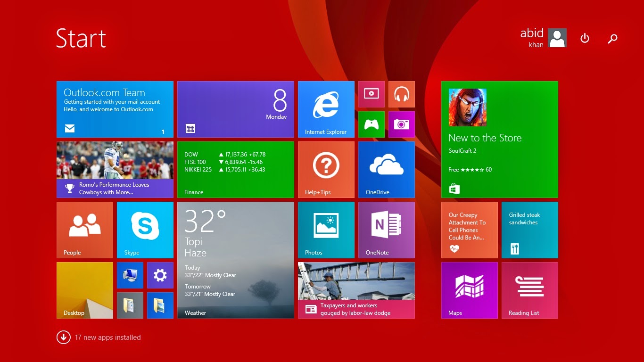Viewport: 644px width, 362px height.
Task: Open the Music headphones tile
Action: [x=402, y=94]
